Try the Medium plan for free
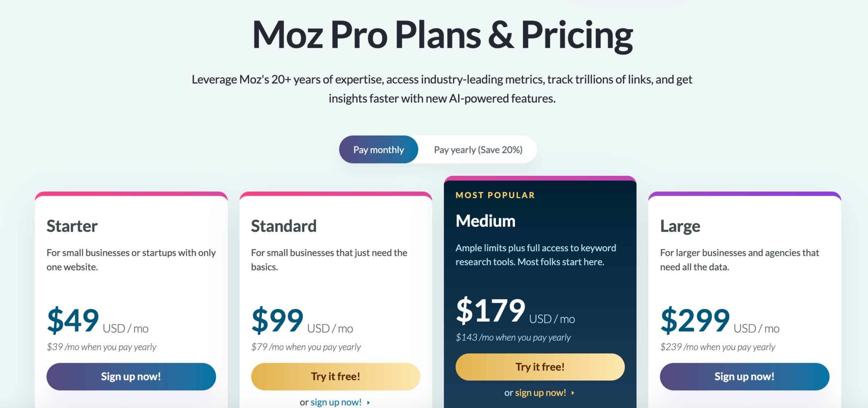This screenshot has width=868, height=408. point(539,366)
